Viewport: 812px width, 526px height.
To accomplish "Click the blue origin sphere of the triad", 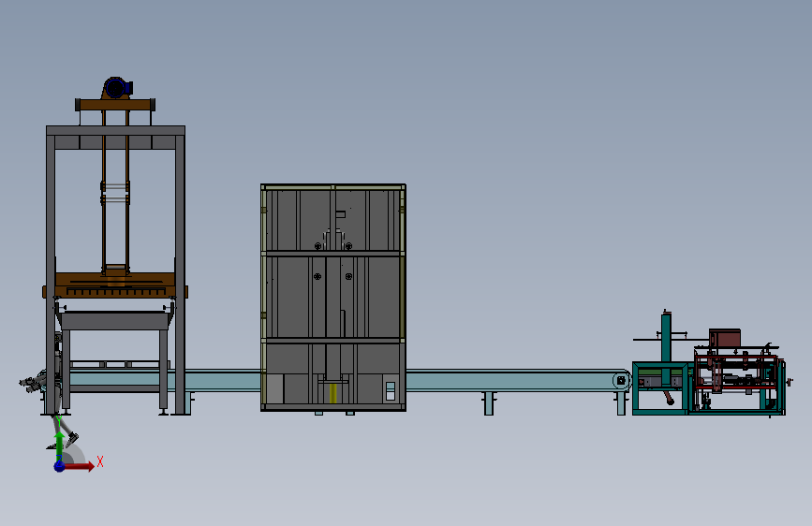I will [59, 466].
